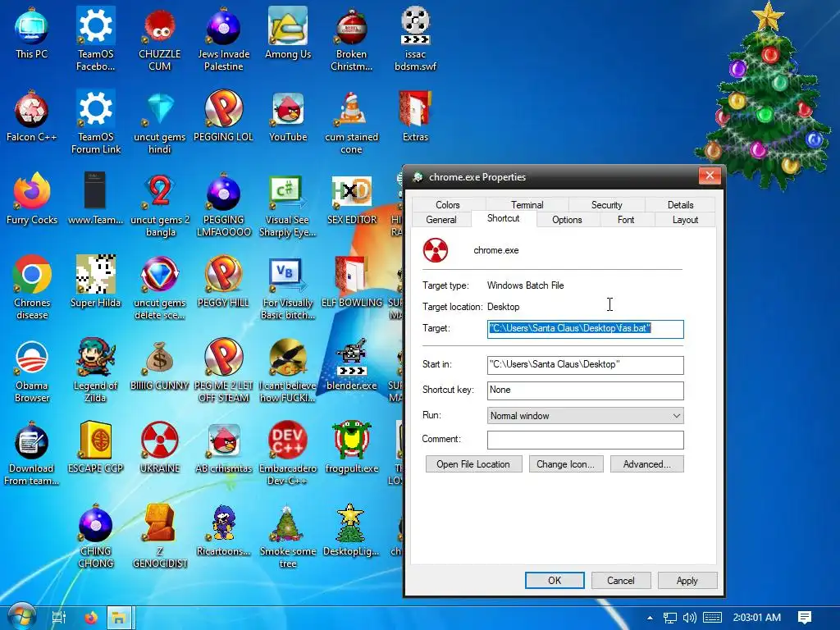
Task: Select the Download From team... icon
Action: (32, 454)
